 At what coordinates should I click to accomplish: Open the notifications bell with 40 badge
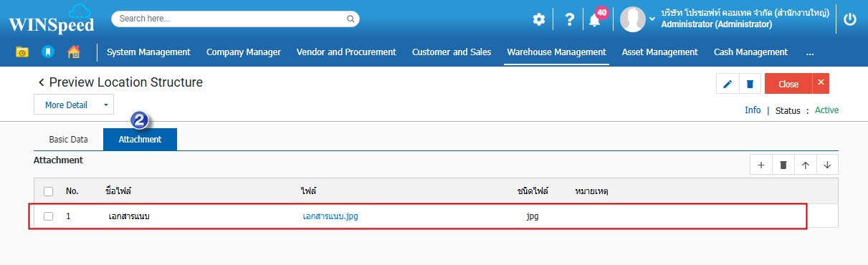tap(595, 19)
